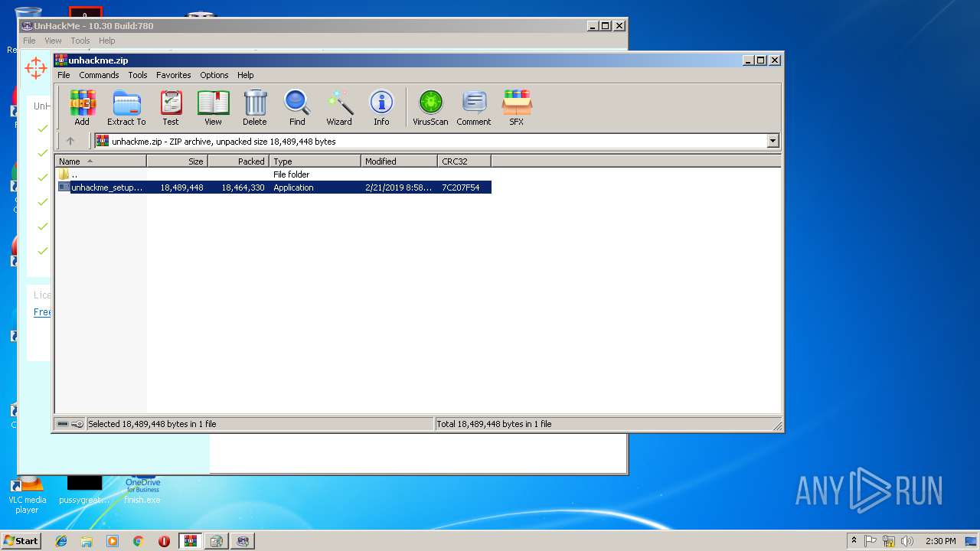This screenshot has height=551, width=980.
Task: Click the clock showing 2:30 PM
Action: (940, 541)
